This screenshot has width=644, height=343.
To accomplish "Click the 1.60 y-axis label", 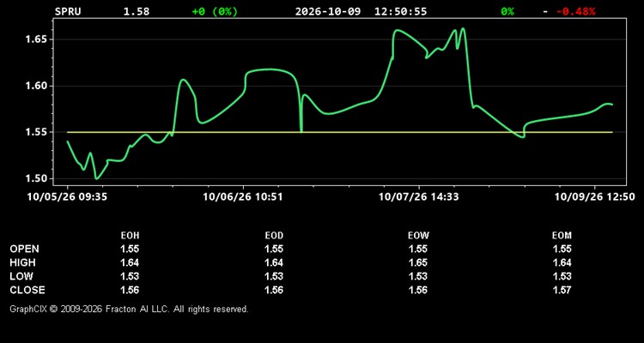I will [38, 86].
